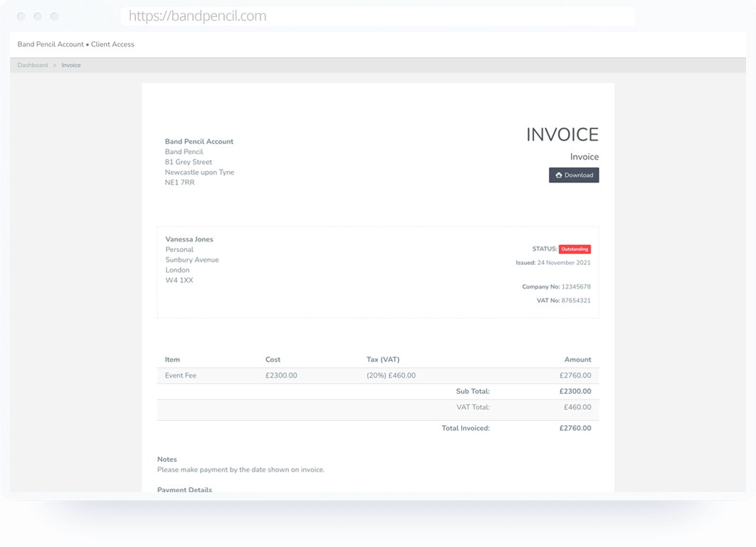Screen dimensions: 756x547
Task: Click the Notes section heading
Action: 167,459
